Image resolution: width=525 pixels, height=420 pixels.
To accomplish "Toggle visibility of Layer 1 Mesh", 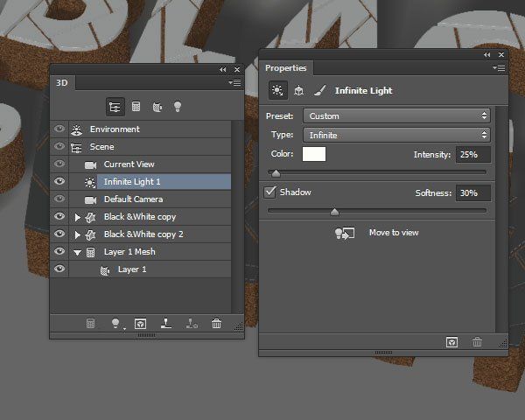I will click(x=59, y=251).
